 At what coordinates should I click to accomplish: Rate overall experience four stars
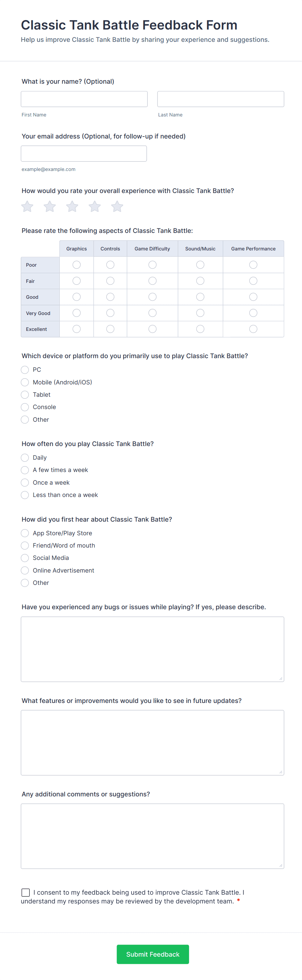[94, 207]
